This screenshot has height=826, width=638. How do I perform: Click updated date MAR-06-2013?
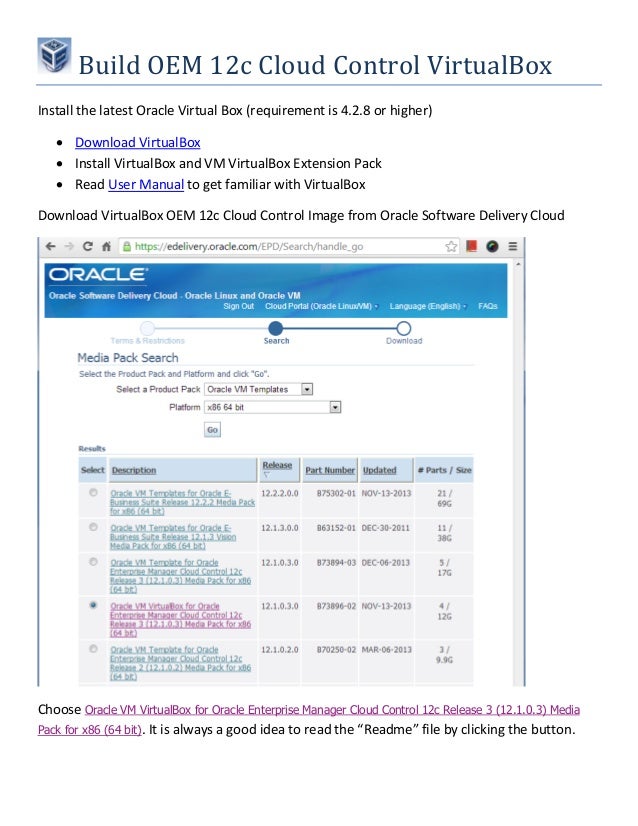[386, 650]
